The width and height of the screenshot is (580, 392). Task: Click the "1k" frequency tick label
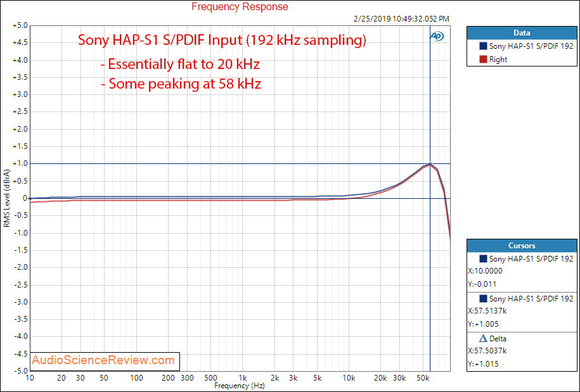[243, 378]
